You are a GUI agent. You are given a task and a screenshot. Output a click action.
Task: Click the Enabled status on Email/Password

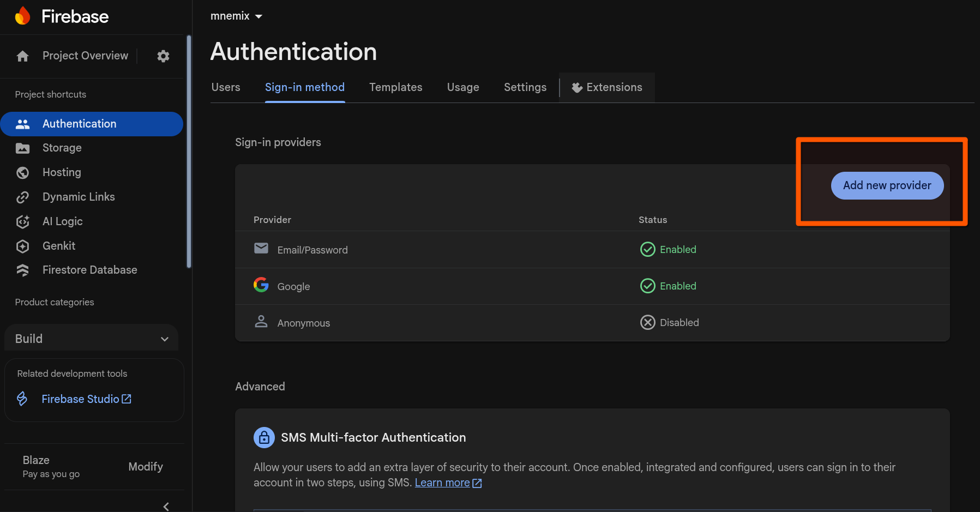pyautogui.click(x=668, y=249)
